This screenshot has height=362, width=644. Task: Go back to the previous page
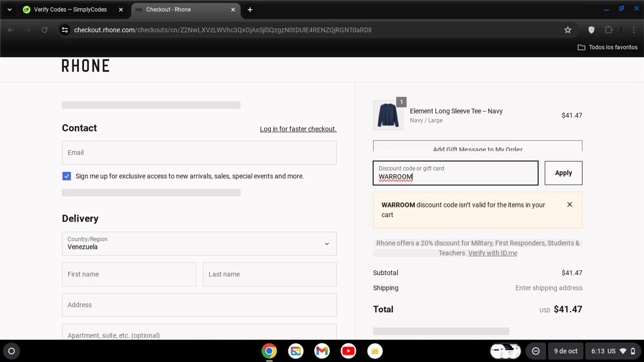point(11,30)
